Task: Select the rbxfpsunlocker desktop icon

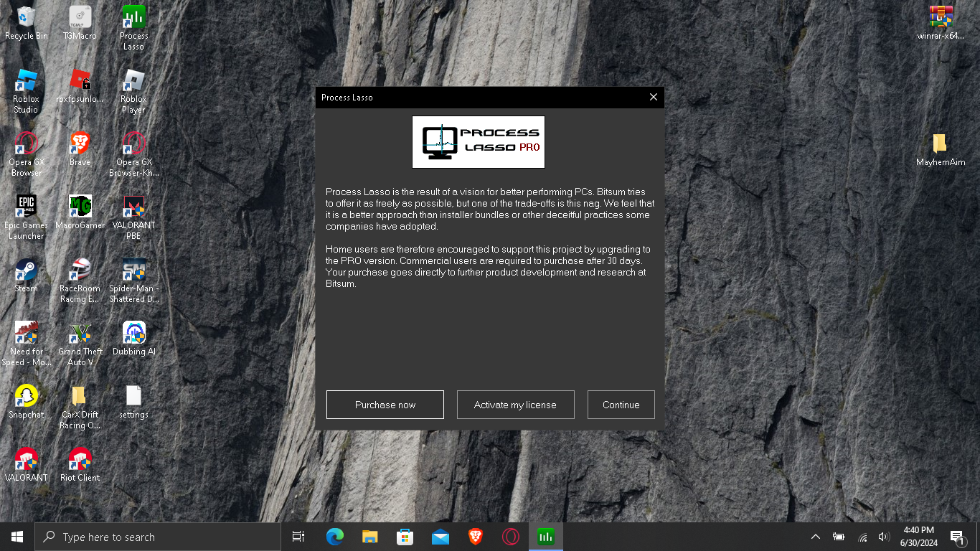Action: pyautogui.click(x=80, y=86)
